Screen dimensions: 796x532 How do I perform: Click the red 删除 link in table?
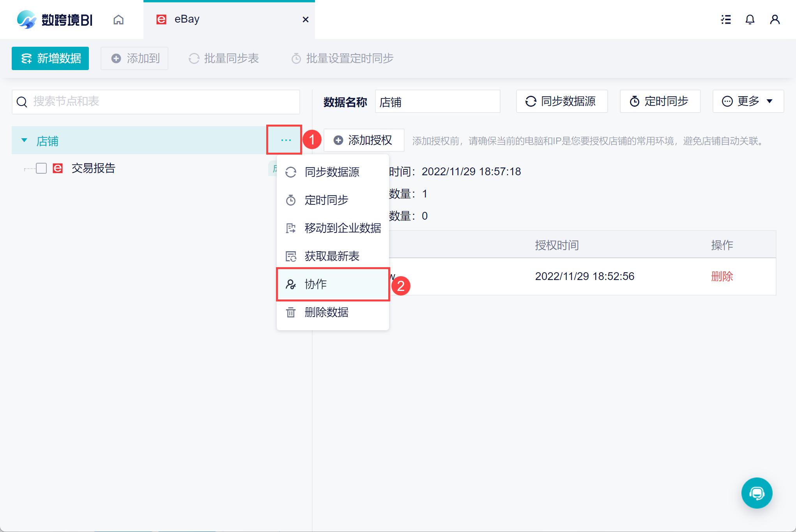[x=722, y=277]
